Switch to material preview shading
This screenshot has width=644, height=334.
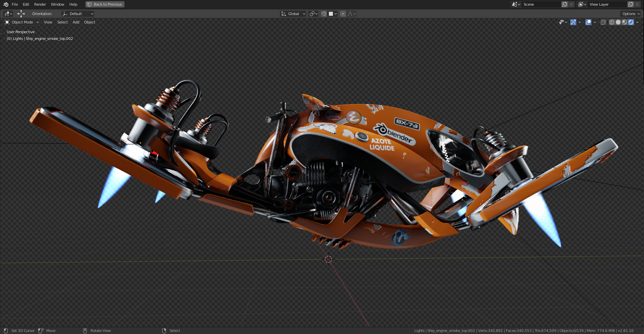pos(625,22)
